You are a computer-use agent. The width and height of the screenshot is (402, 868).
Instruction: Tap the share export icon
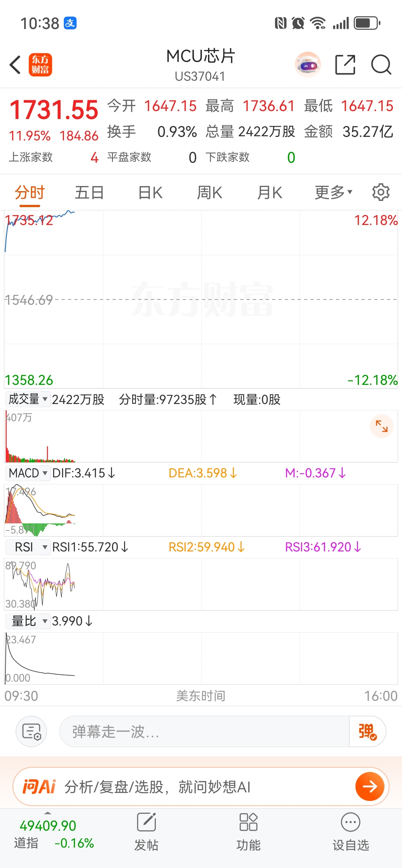point(346,64)
